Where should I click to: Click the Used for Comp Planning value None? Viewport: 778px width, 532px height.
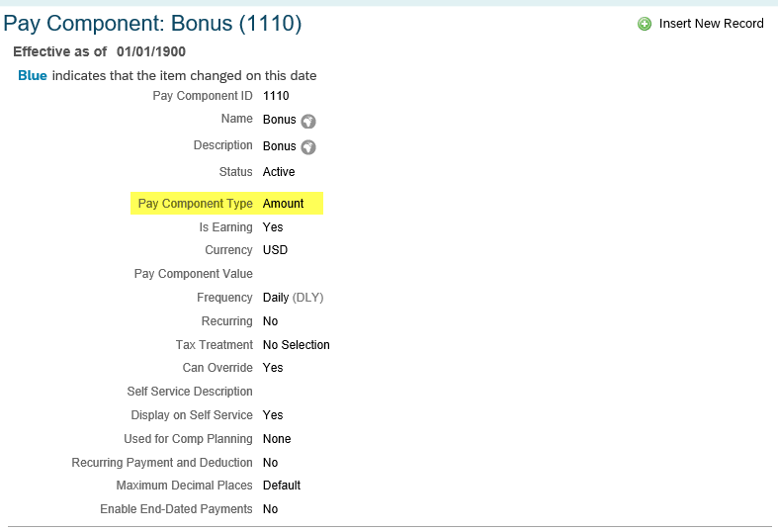277,439
